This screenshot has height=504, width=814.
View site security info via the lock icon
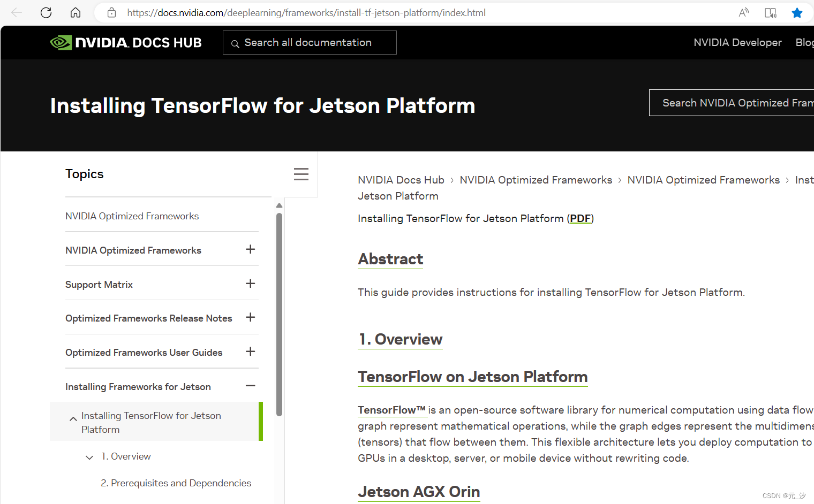[111, 12]
